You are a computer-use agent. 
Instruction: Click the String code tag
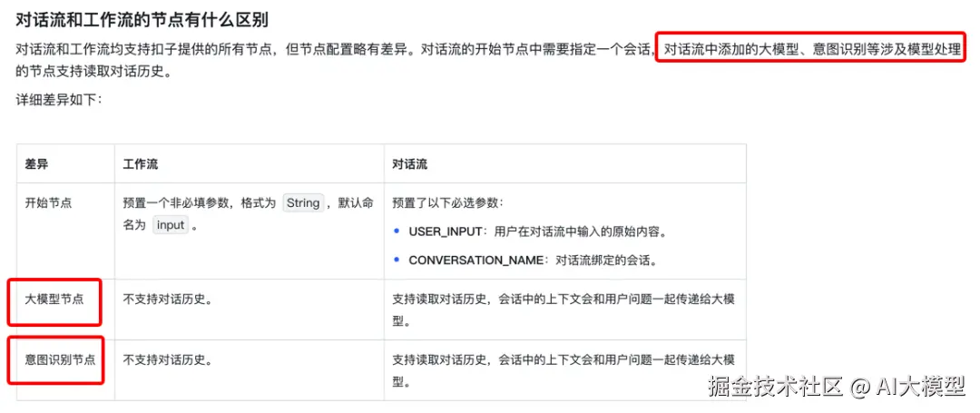click(303, 203)
